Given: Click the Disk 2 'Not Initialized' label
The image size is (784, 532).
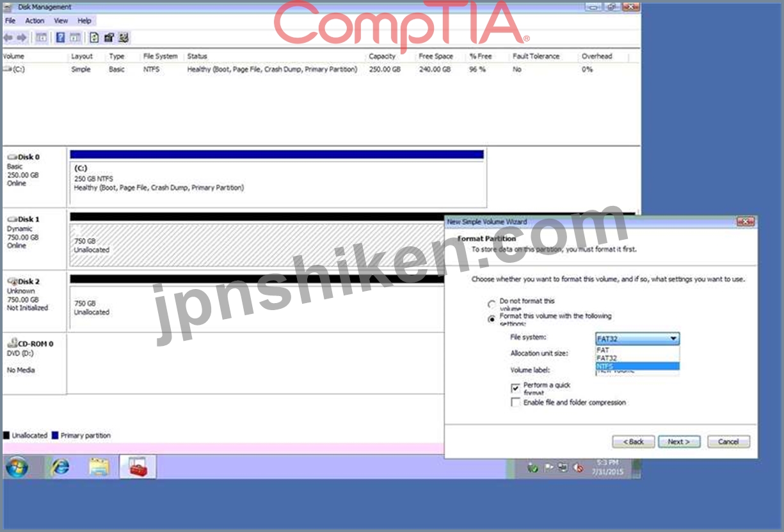Looking at the screenshot, I should (x=28, y=308).
